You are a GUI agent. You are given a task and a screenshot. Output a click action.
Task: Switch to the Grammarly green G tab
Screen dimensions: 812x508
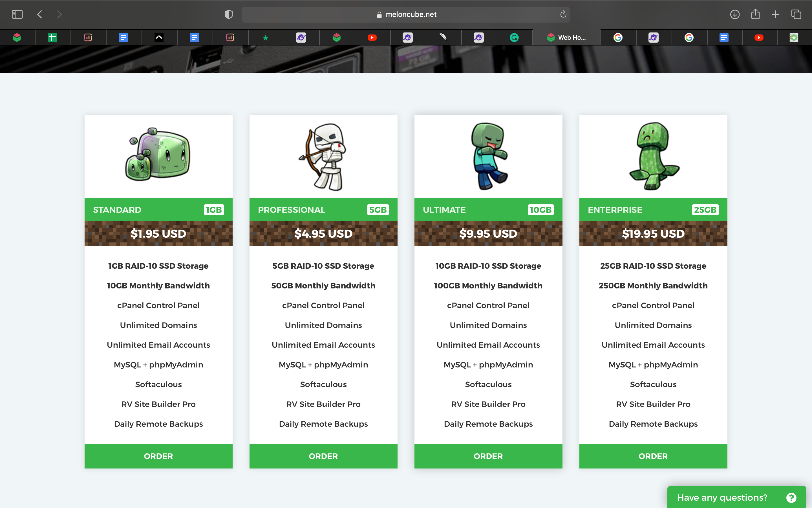pyautogui.click(x=514, y=37)
